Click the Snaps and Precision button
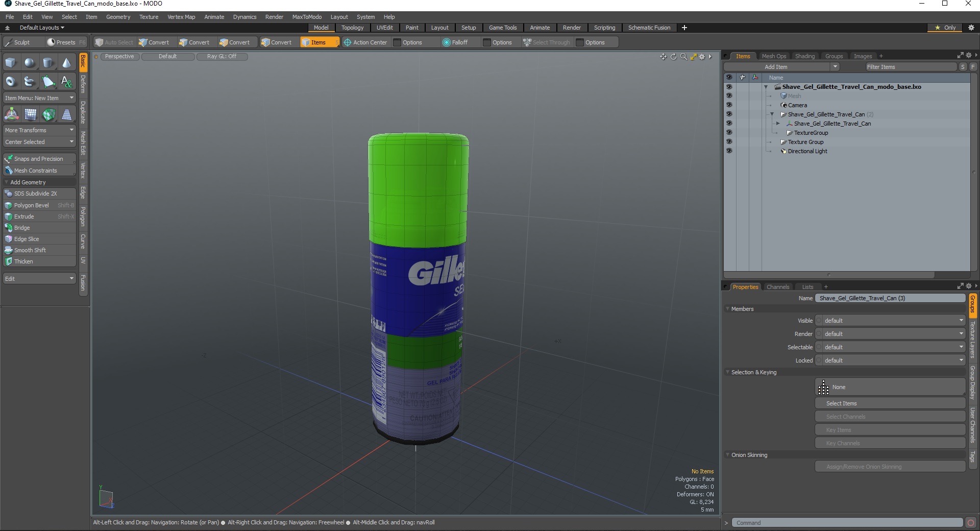 pos(39,159)
